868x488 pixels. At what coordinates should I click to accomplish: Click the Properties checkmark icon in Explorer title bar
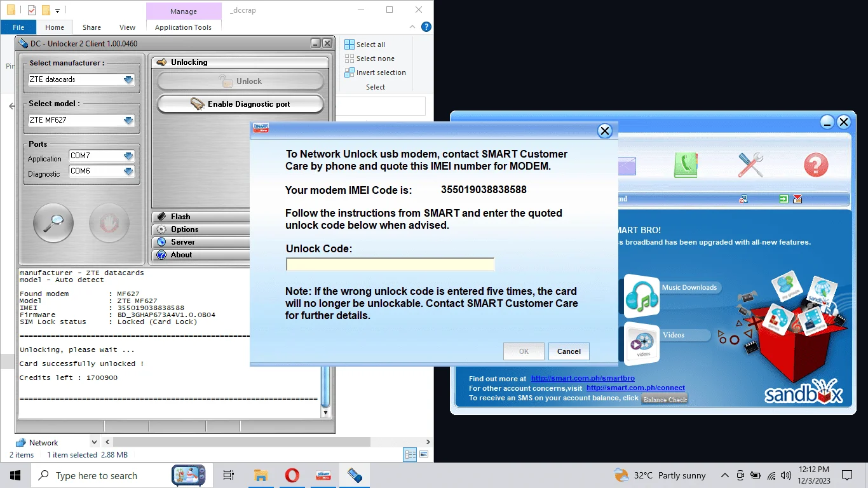click(x=32, y=10)
